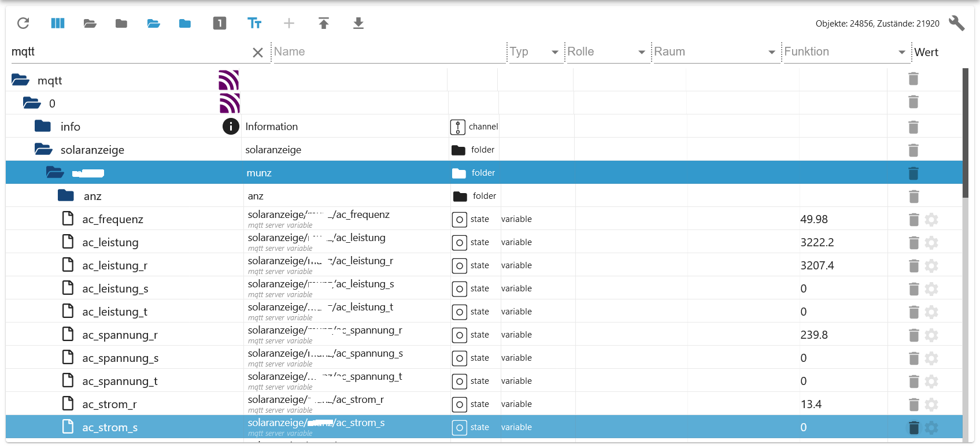980x448 pixels.
Task: Delete the ac_spannung_t object
Action: tap(914, 382)
